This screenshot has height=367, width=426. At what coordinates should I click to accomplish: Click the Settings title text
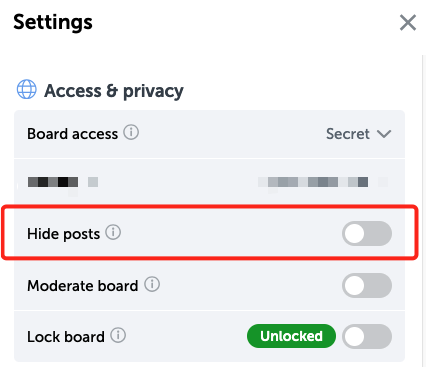[x=53, y=23]
